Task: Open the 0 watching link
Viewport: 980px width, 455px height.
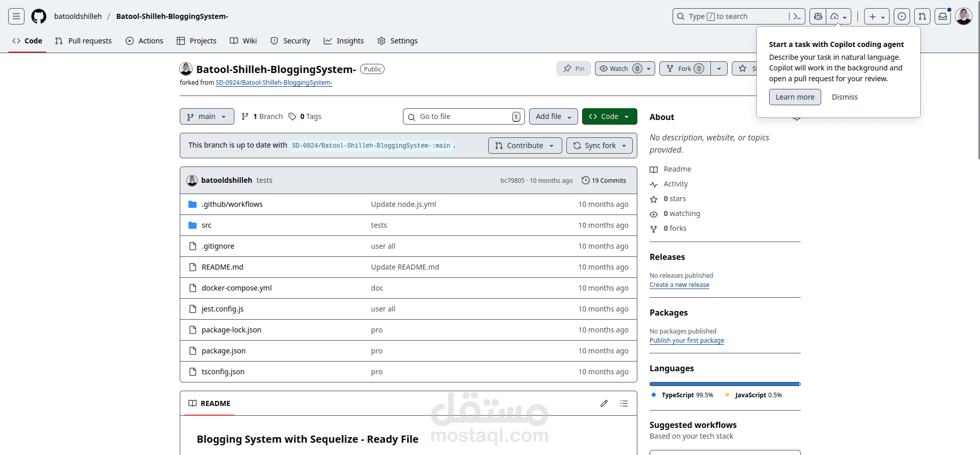Action: click(x=675, y=213)
